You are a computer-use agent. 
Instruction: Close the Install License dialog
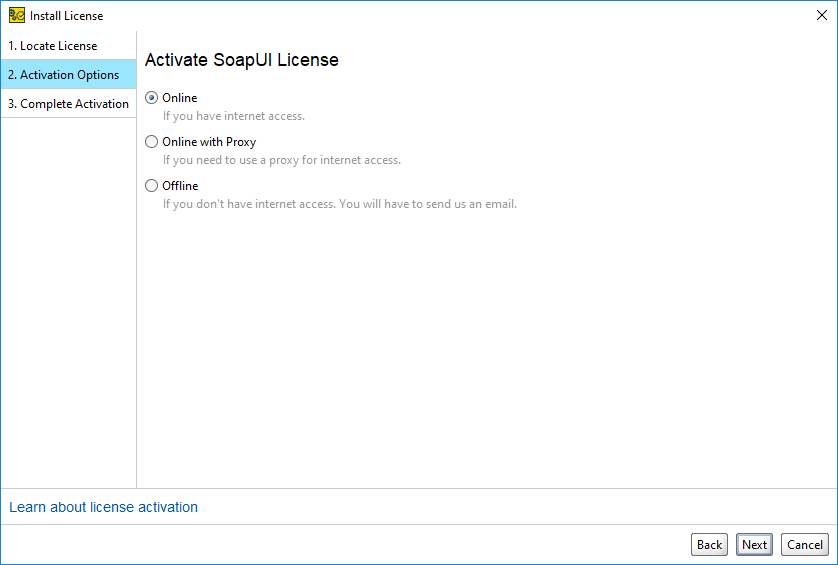click(x=821, y=16)
